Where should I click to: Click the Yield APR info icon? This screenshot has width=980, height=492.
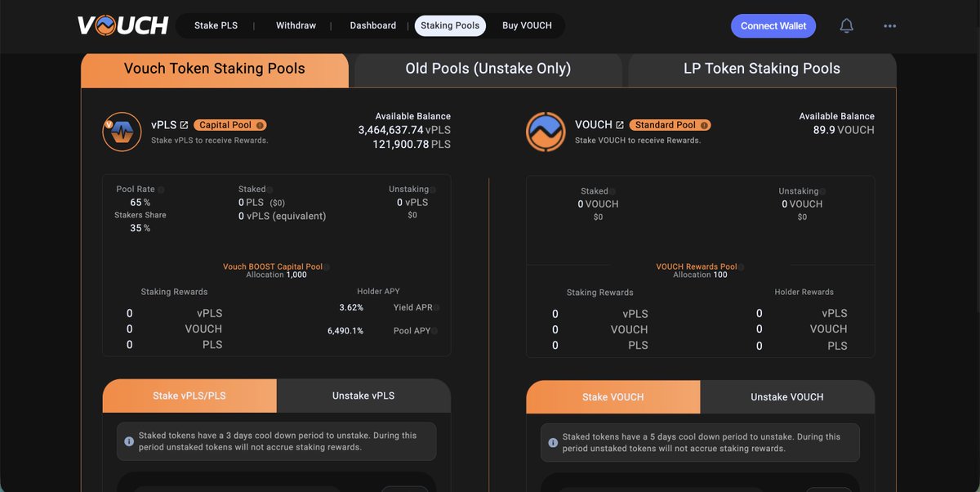pyautogui.click(x=437, y=308)
